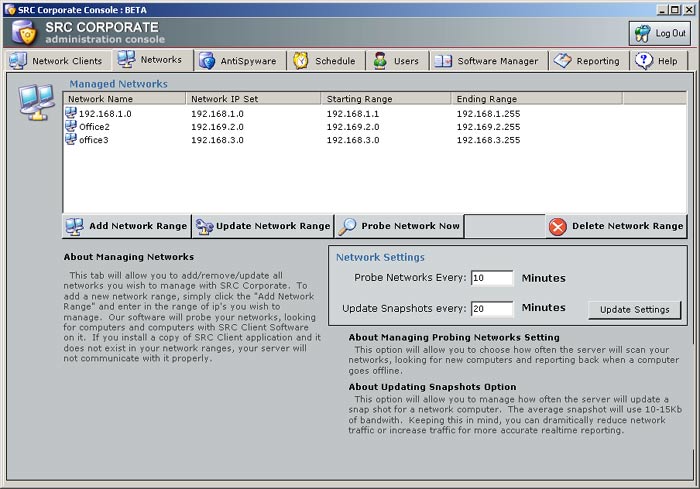This screenshot has width=700, height=489.
Task: Click the Update Settings button
Action: 634,309
